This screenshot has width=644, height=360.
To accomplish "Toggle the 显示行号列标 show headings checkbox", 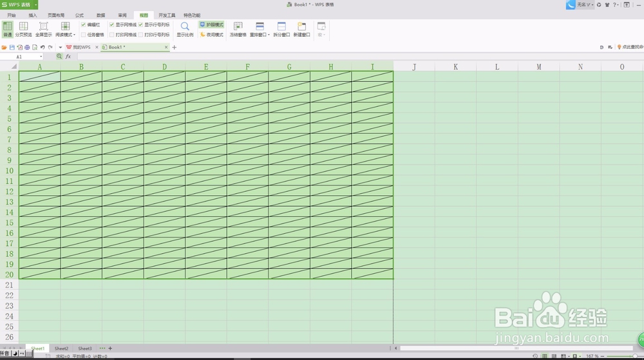I will 140,24.
